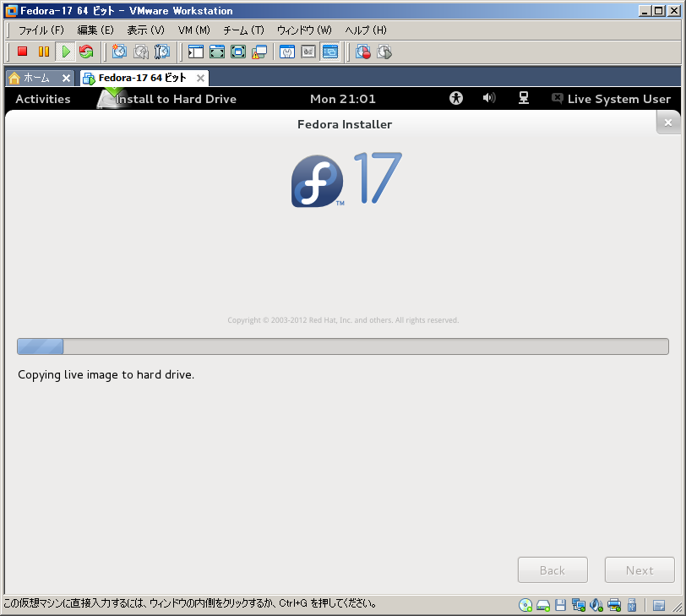
Task: Click the CD/DVD device status icon
Action: click(525, 605)
